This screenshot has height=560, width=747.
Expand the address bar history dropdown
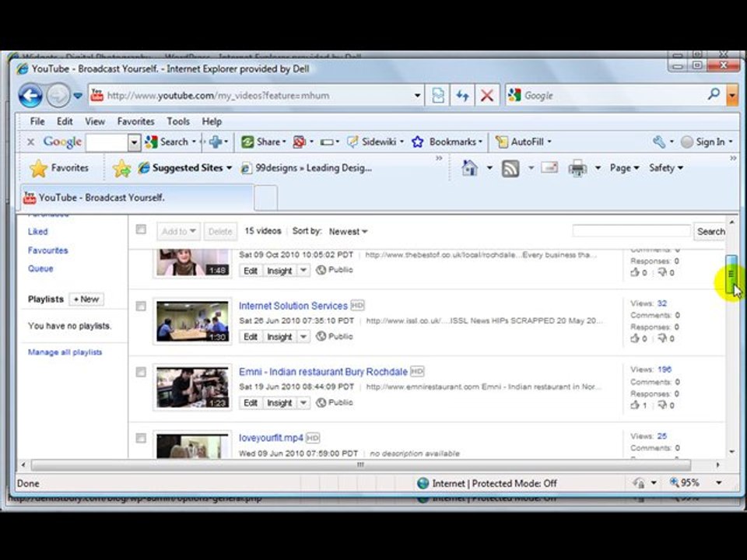coord(417,96)
